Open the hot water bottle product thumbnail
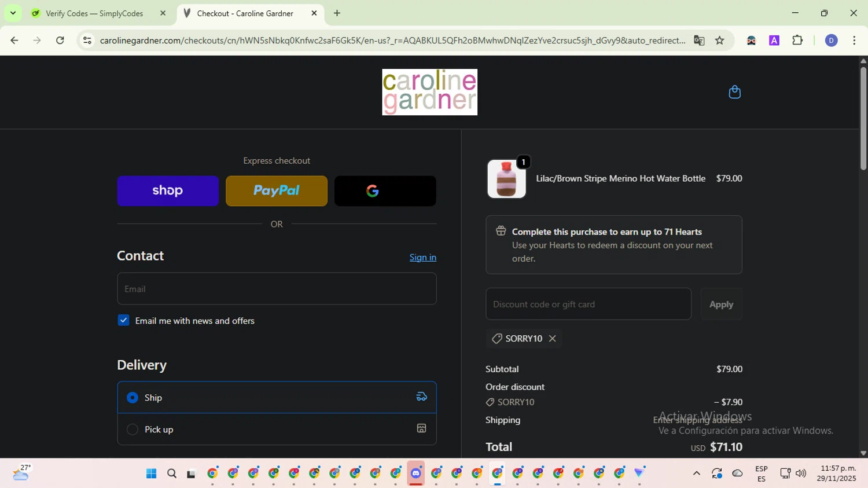The image size is (868, 488). 506,179
